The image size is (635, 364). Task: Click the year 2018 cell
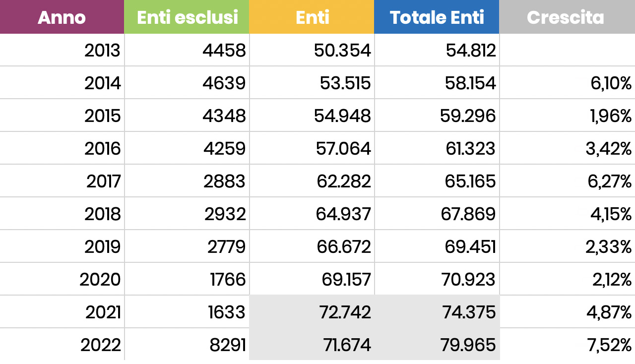(x=102, y=214)
